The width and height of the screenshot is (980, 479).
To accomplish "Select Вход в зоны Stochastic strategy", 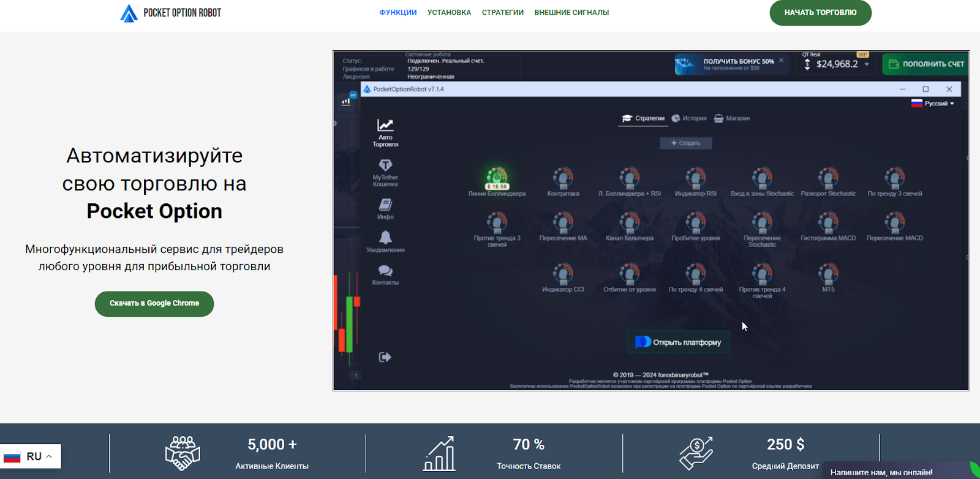I will tap(762, 178).
